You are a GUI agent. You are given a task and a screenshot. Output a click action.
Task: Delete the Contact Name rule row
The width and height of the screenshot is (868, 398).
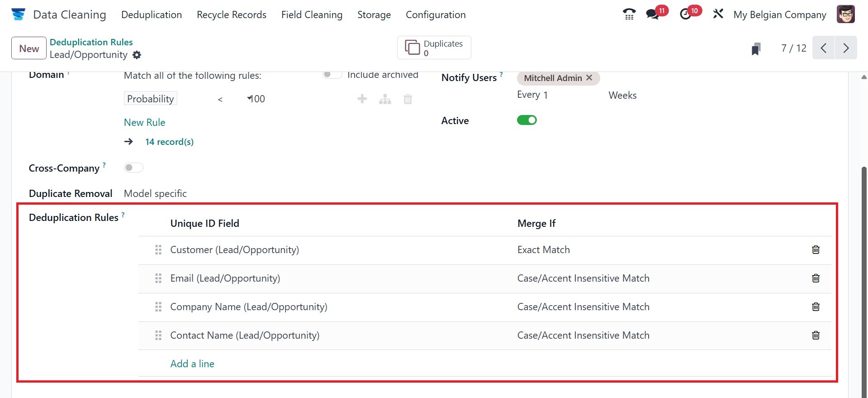(816, 336)
